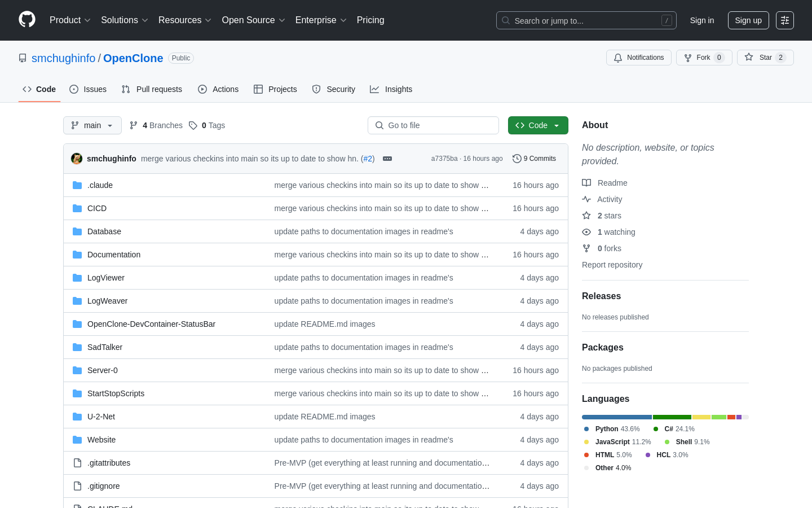This screenshot has height=508, width=812.
Task: Click the notifications bell icon
Action: pos(618,58)
